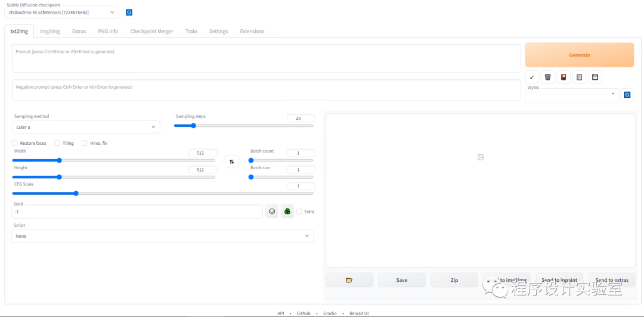The height and width of the screenshot is (317, 644).
Task: Click the arrow icon below Generate
Action: click(x=532, y=77)
